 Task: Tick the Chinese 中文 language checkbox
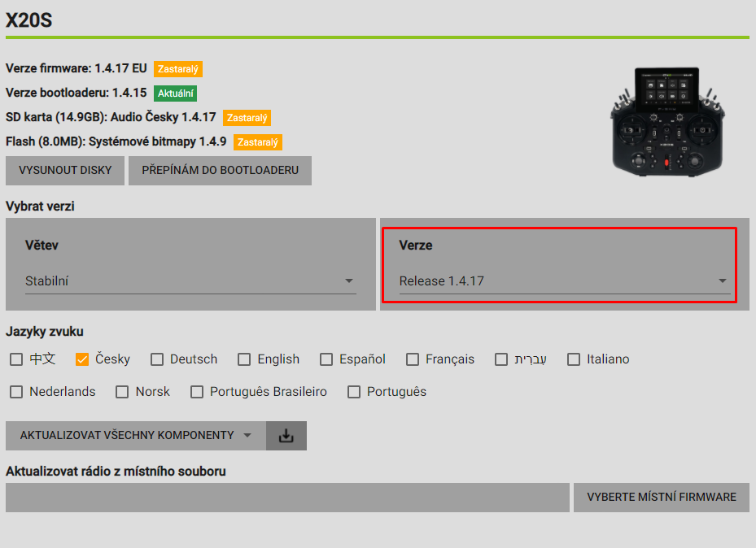pyautogui.click(x=16, y=359)
